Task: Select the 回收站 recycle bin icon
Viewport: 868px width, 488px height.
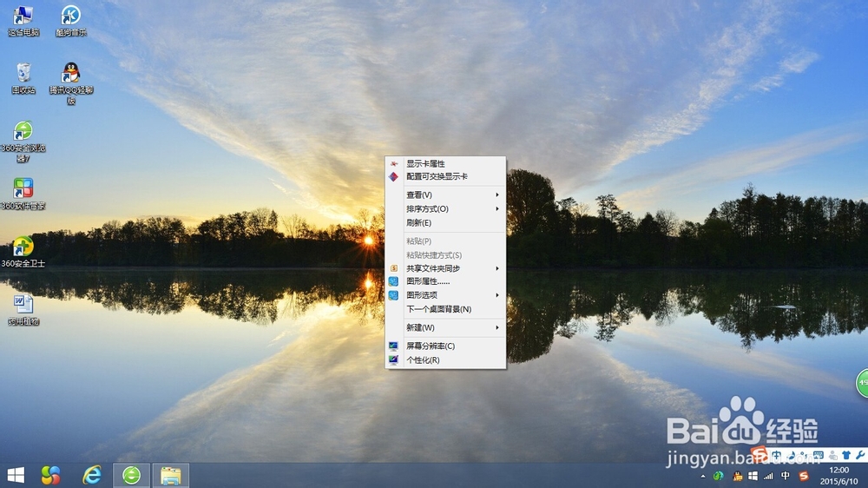Action: coord(23,78)
